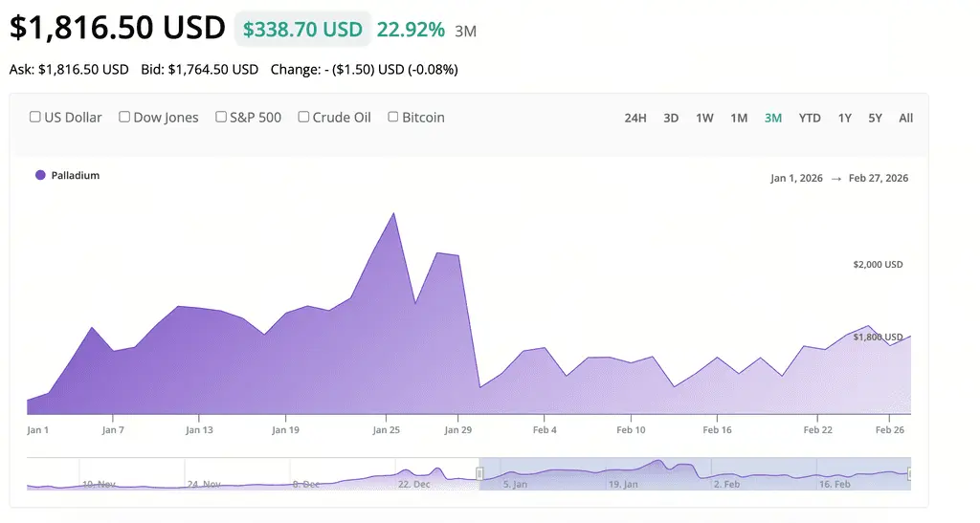This screenshot has width=980, height=523.
Task: Show the 1W price range
Action: tap(704, 119)
